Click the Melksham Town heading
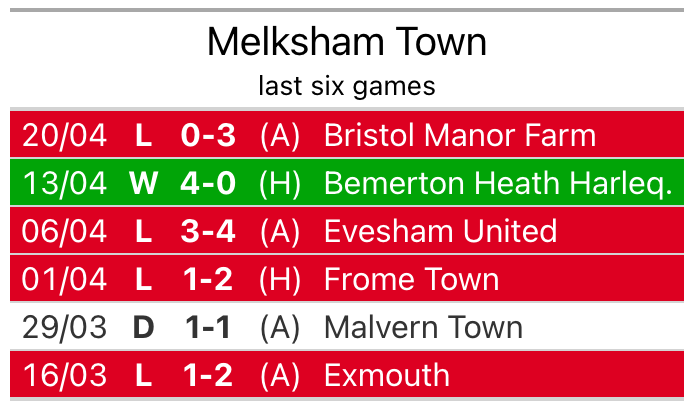The width and height of the screenshot is (692, 408). (346, 42)
